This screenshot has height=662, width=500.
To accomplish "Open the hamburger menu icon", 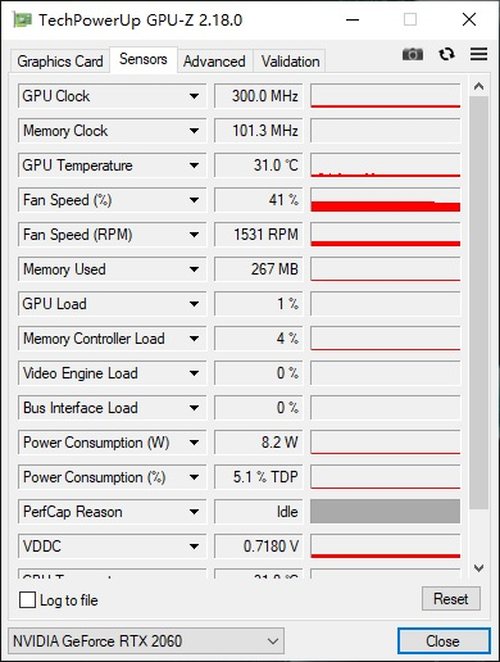I will click(479, 54).
